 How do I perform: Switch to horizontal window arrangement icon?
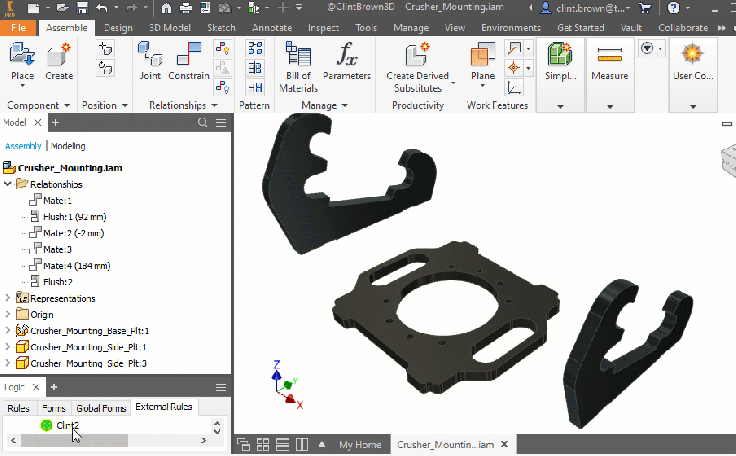click(x=283, y=444)
